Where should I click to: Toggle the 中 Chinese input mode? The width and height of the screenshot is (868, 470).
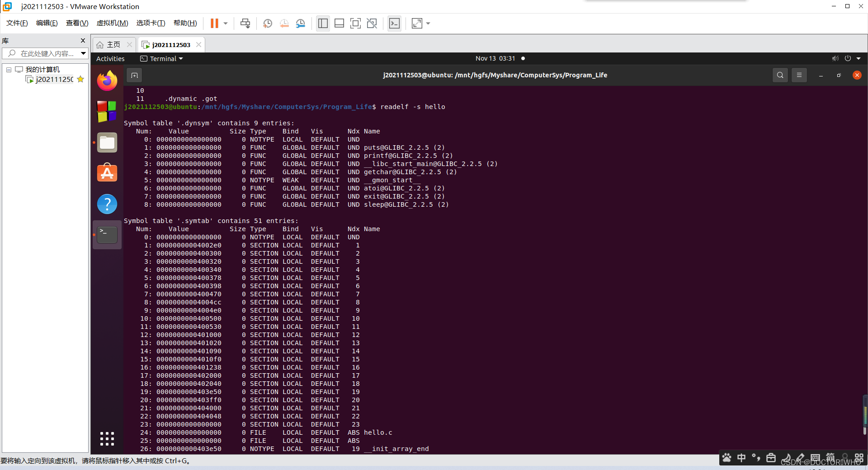[741, 458]
